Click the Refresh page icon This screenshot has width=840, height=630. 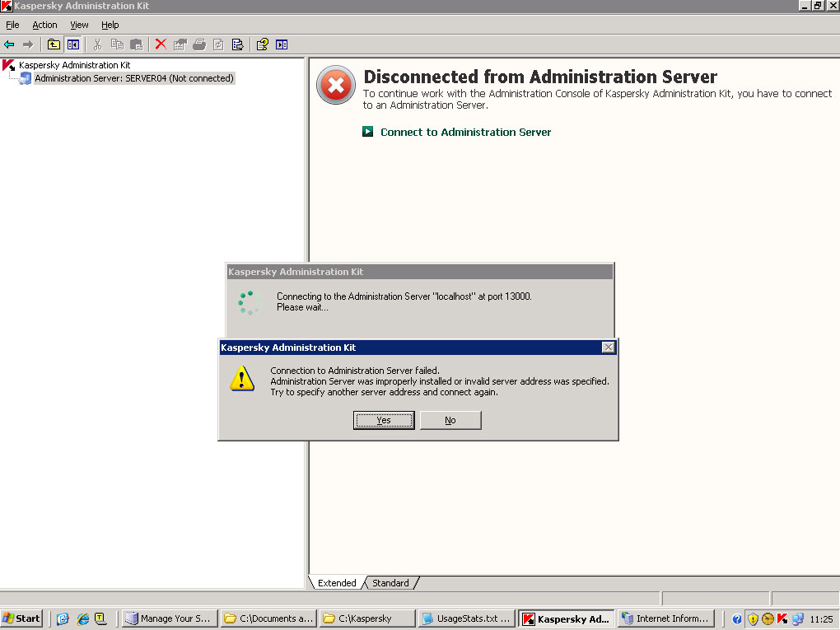(218, 44)
